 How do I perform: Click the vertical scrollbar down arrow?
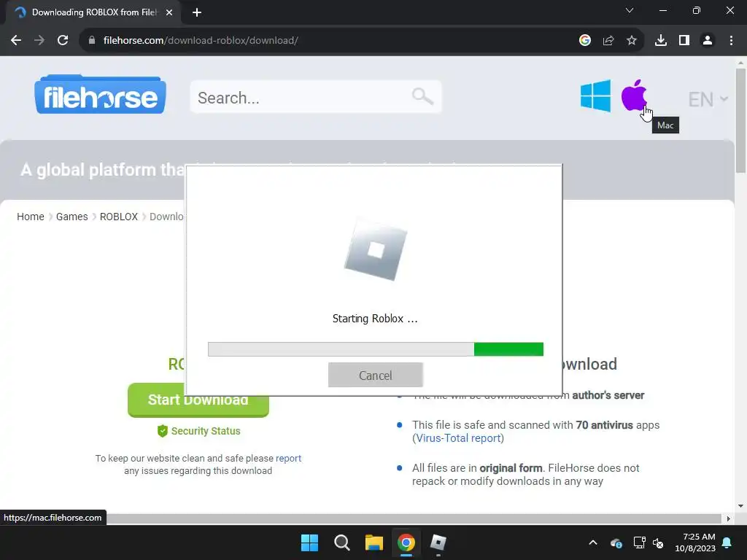coord(740,506)
